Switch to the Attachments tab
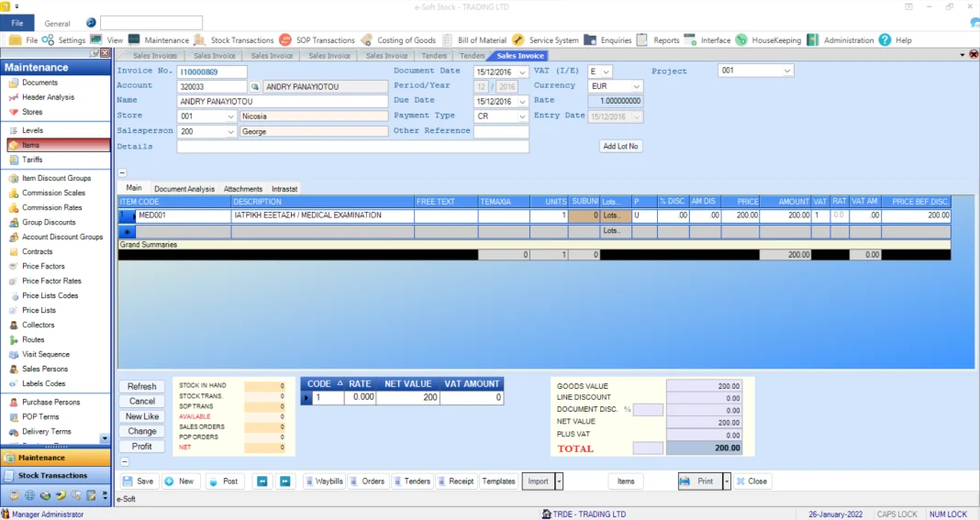The height and width of the screenshot is (520, 980). click(243, 189)
